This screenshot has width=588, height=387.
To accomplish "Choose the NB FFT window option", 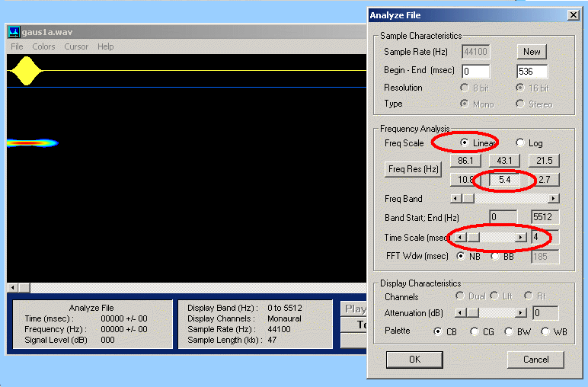I will tap(460, 257).
